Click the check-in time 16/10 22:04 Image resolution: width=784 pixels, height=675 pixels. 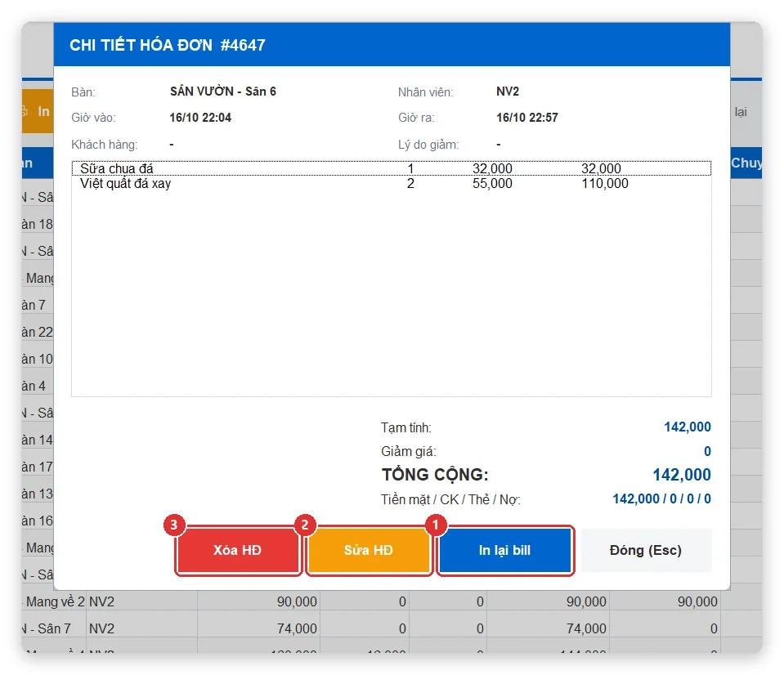pyautogui.click(x=200, y=118)
